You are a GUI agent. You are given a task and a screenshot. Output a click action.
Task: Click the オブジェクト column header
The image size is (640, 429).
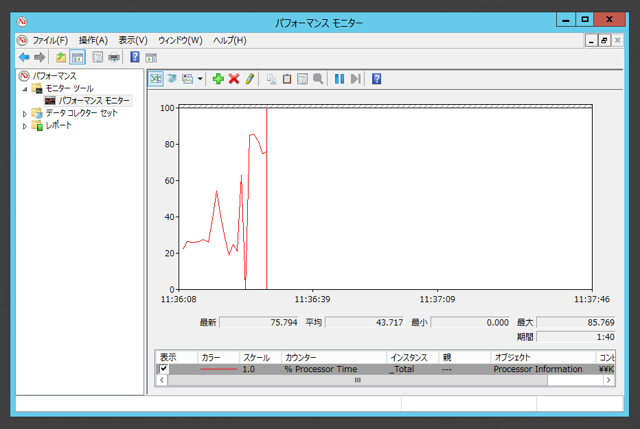(x=543, y=358)
